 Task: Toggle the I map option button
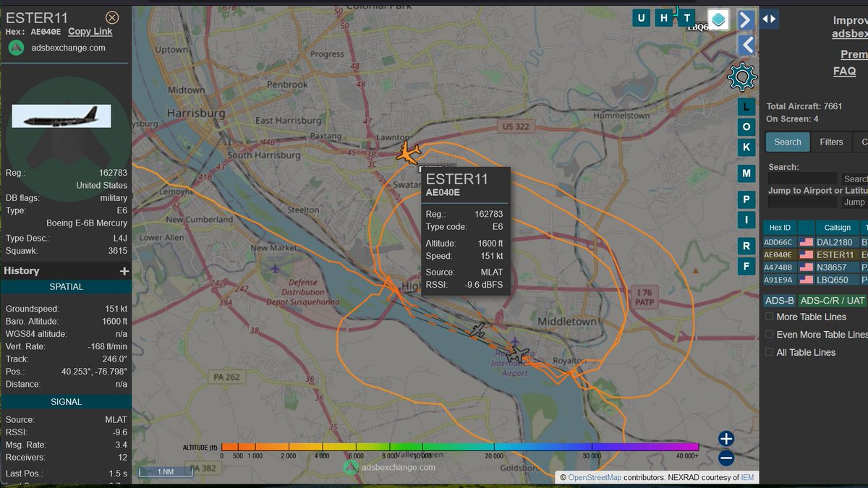(x=746, y=220)
